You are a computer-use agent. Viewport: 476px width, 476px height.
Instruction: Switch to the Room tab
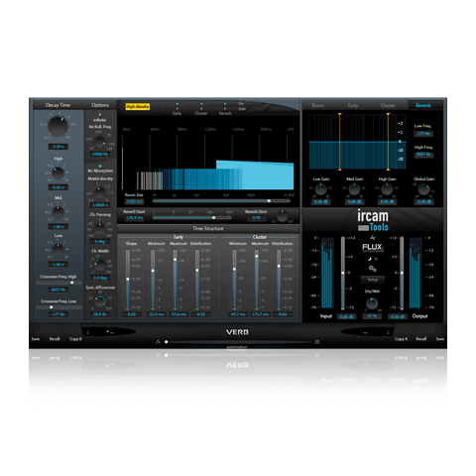(317, 105)
